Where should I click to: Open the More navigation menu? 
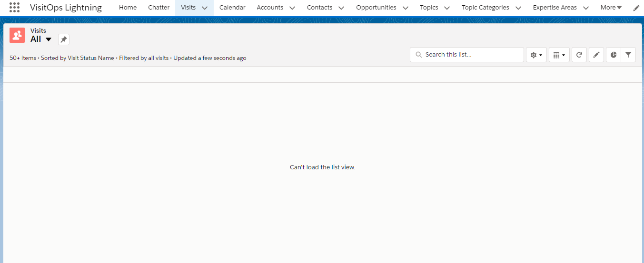[x=611, y=8]
